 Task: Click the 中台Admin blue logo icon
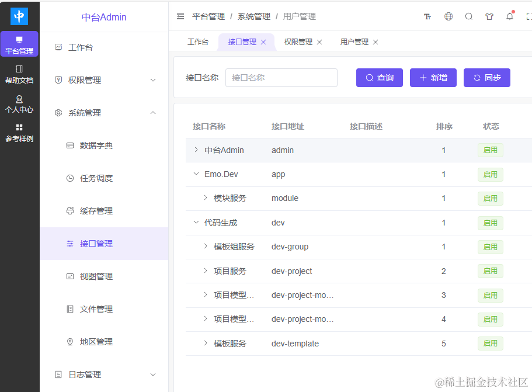[19, 16]
